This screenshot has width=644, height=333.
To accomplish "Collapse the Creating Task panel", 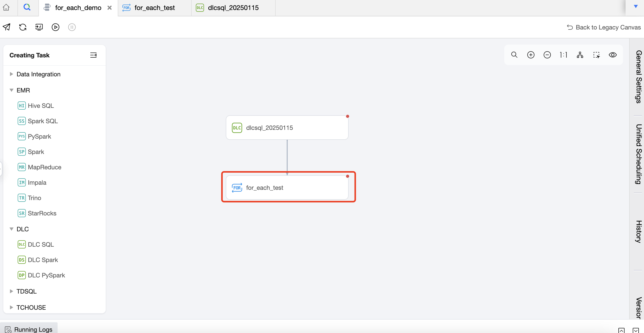I will pos(93,55).
